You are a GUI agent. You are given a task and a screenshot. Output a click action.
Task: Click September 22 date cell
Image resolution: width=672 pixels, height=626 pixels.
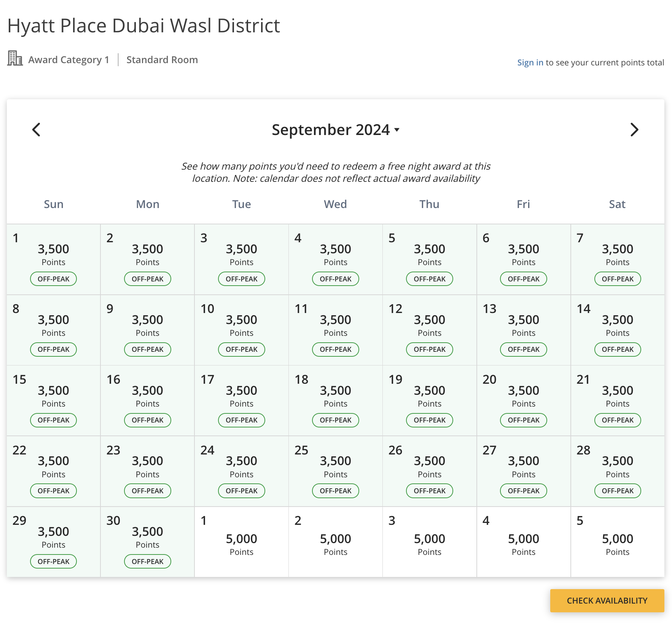54,471
